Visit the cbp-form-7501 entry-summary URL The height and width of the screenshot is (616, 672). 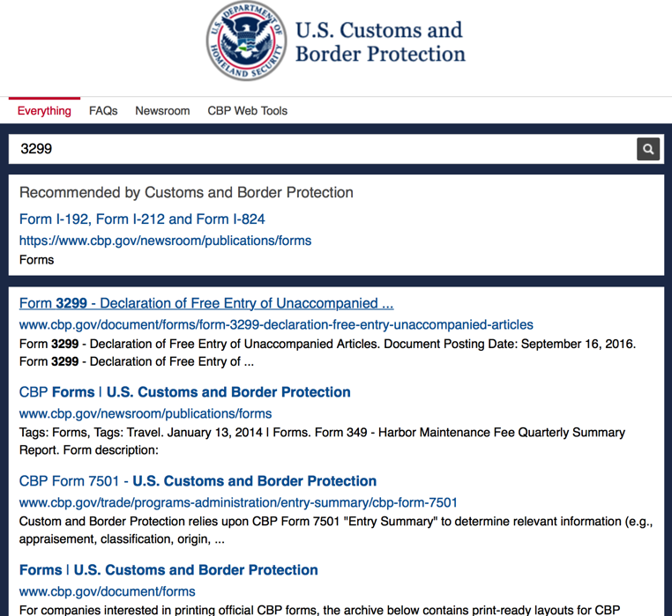(238, 502)
